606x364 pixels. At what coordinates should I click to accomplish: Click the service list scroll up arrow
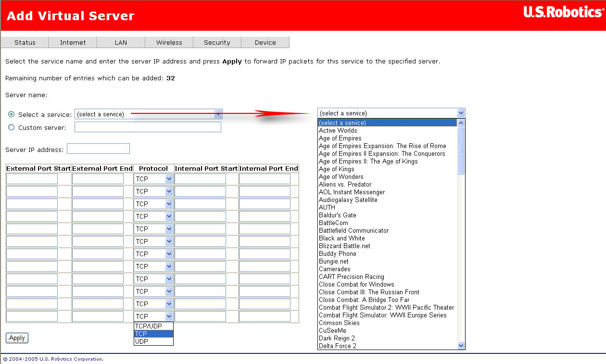pyautogui.click(x=461, y=123)
